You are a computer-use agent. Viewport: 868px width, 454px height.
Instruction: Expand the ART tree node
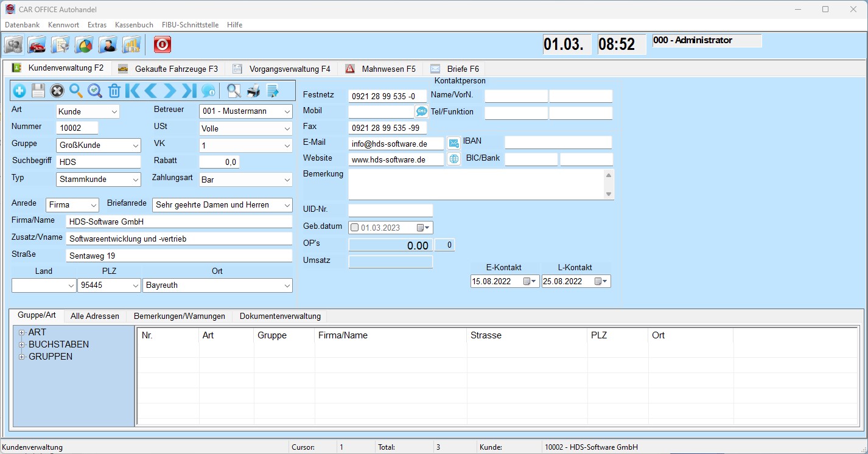coord(21,332)
